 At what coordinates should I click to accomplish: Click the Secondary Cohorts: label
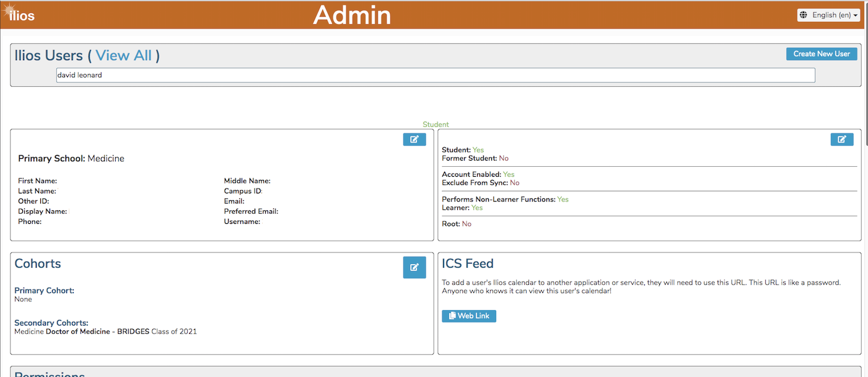(x=51, y=323)
